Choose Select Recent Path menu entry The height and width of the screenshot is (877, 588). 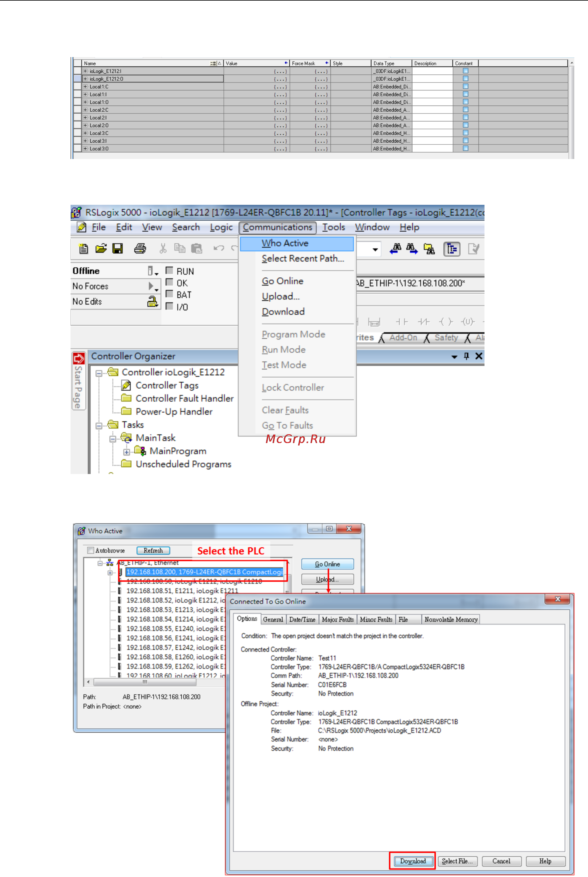coord(303,259)
